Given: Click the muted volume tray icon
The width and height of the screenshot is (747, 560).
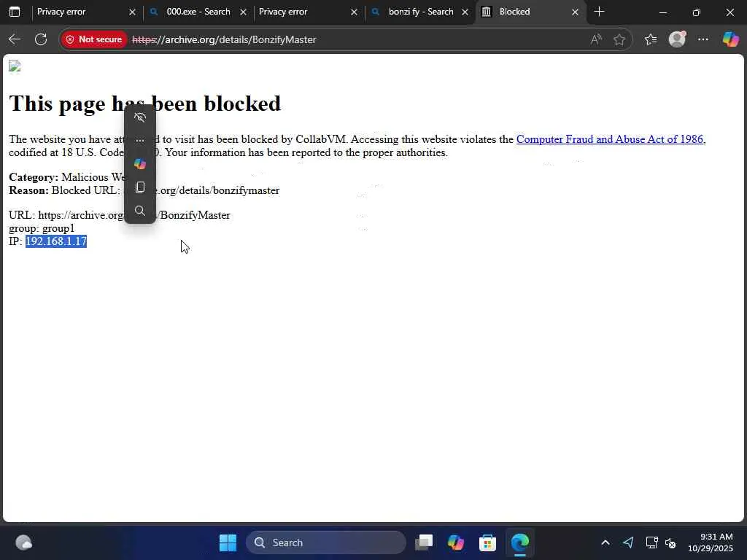Looking at the screenshot, I should (671, 542).
